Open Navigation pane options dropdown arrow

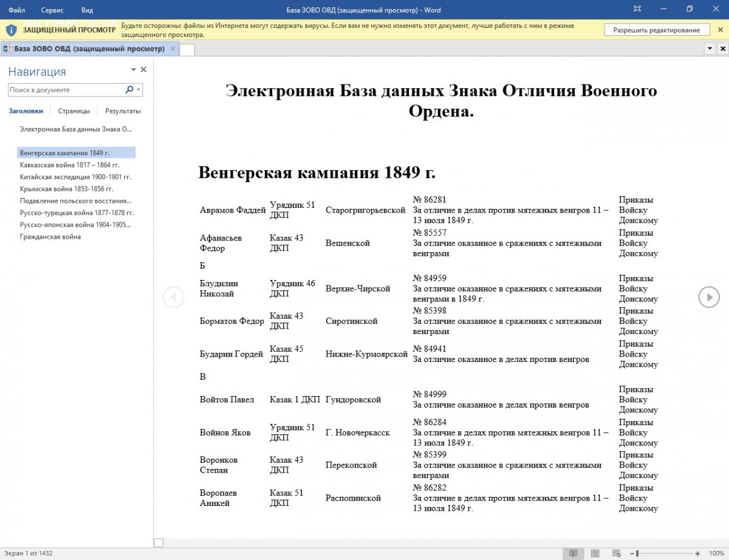134,70
